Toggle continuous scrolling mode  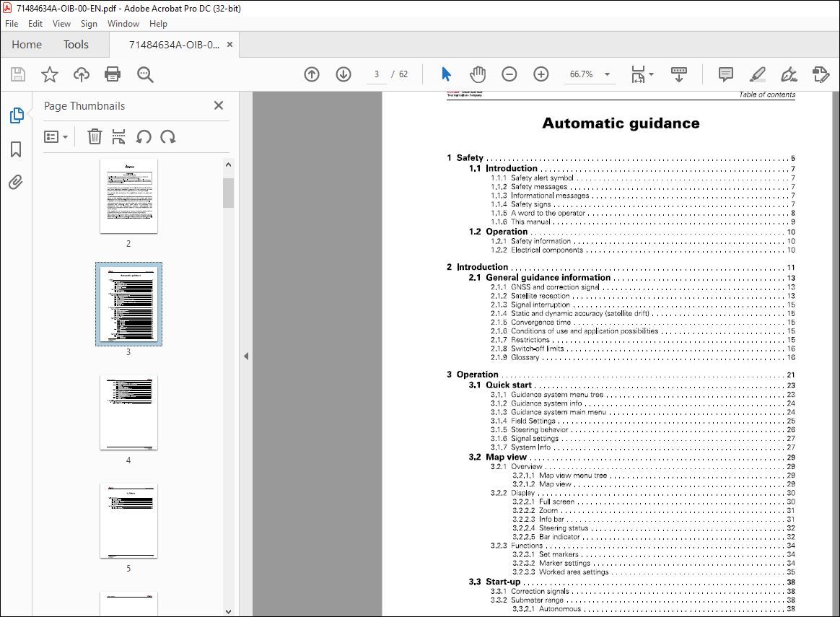[678, 74]
